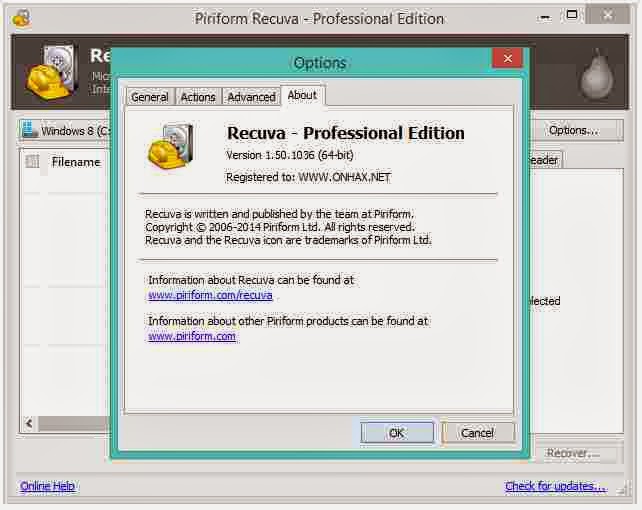The height and width of the screenshot is (510, 642).
Task: Dismiss dialog with Cancel button
Action: pos(477,433)
